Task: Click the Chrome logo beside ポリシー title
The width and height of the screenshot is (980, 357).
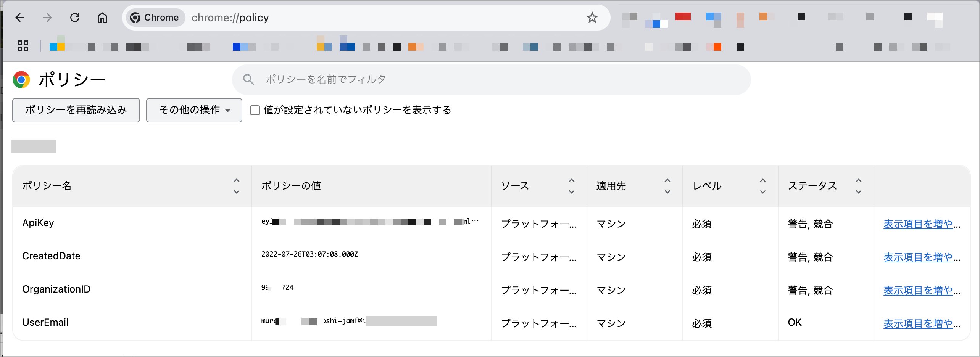Action: click(21, 79)
